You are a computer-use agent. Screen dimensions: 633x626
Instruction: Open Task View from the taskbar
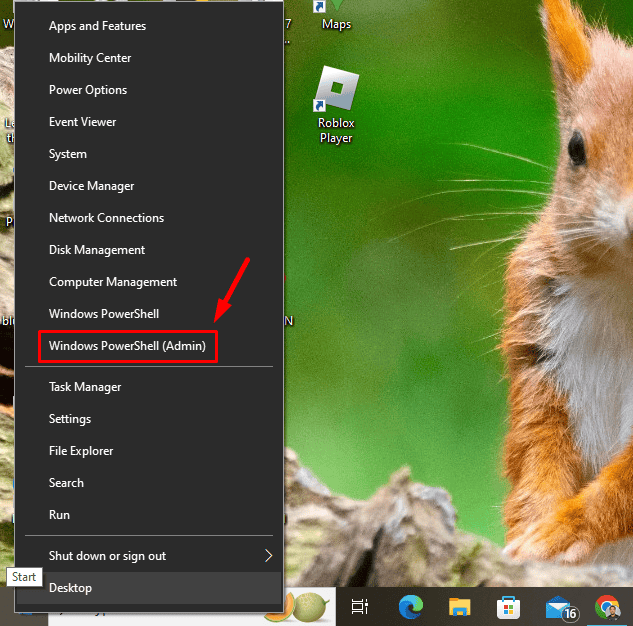360,606
